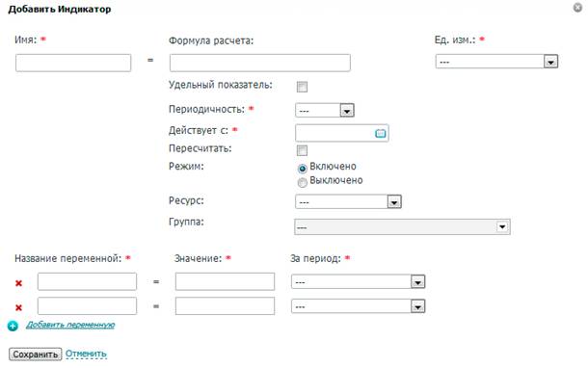Open the Ед. изм. dropdown
The height and width of the screenshot is (368, 588).
(x=496, y=62)
